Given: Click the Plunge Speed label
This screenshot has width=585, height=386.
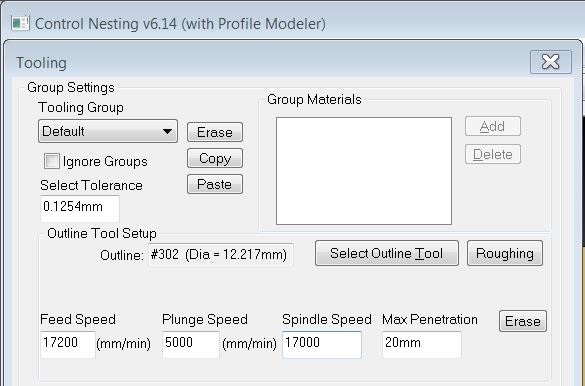Looking at the screenshot, I should pos(204,320).
